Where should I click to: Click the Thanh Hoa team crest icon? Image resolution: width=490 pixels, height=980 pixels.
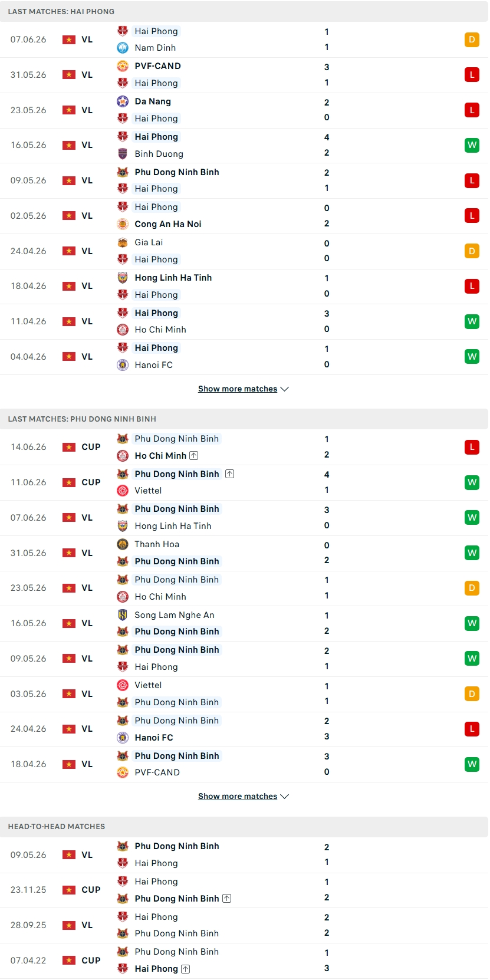coord(123,544)
